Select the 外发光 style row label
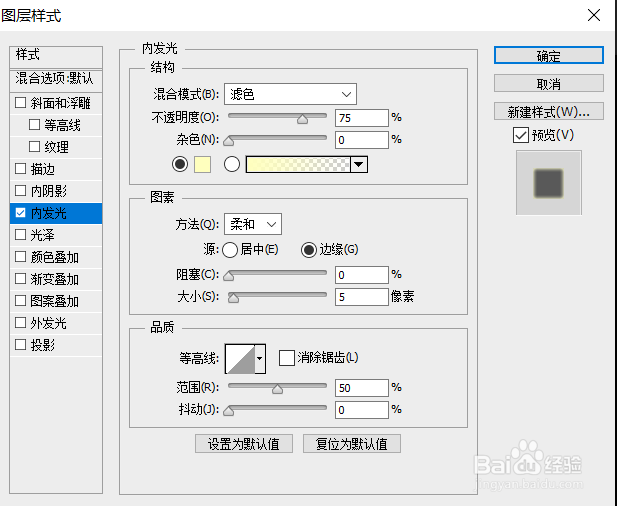Screen dimensions: 617x506 pos(49,323)
